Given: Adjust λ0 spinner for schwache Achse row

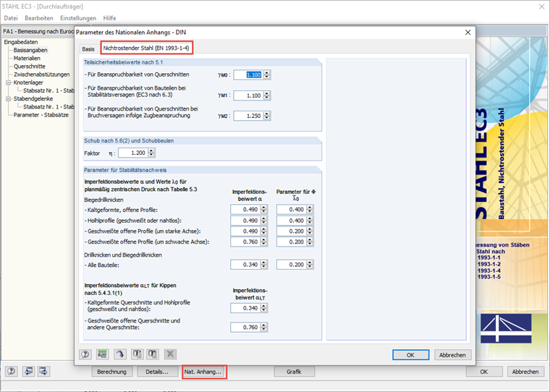Looking at the screenshot, I should click(x=310, y=242).
